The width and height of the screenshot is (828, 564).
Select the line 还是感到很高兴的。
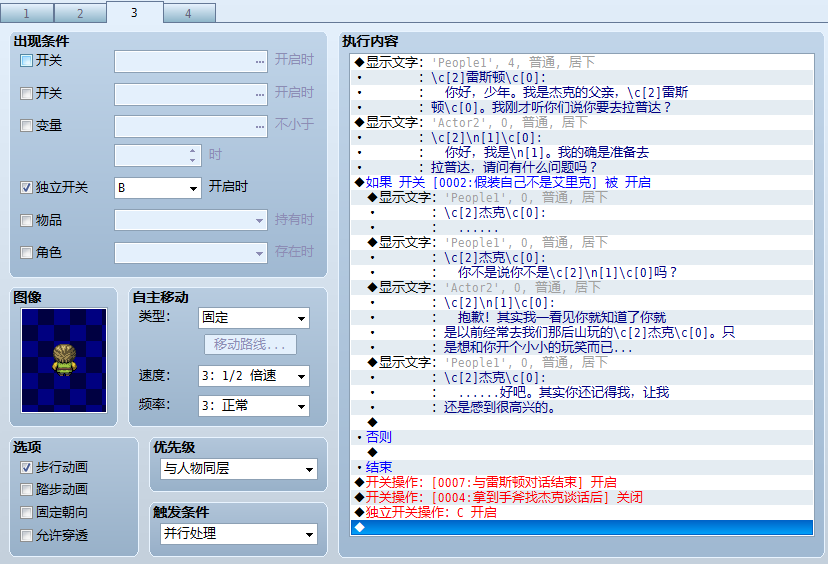coord(581,408)
